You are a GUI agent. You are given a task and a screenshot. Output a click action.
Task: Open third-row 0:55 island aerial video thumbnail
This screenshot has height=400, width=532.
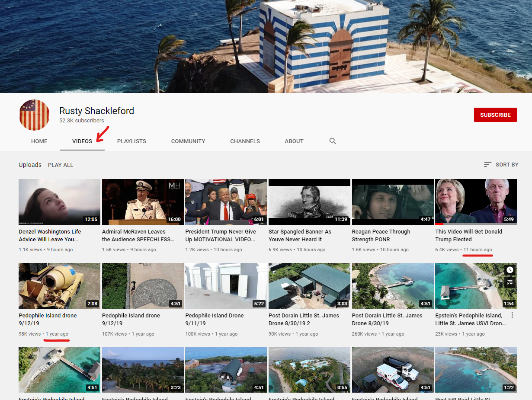click(309, 370)
